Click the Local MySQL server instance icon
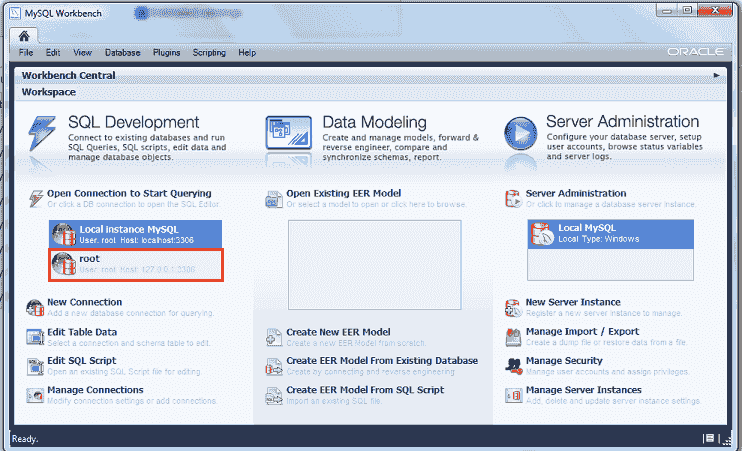Image resolution: width=742 pixels, height=451 pixels. tap(542, 234)
